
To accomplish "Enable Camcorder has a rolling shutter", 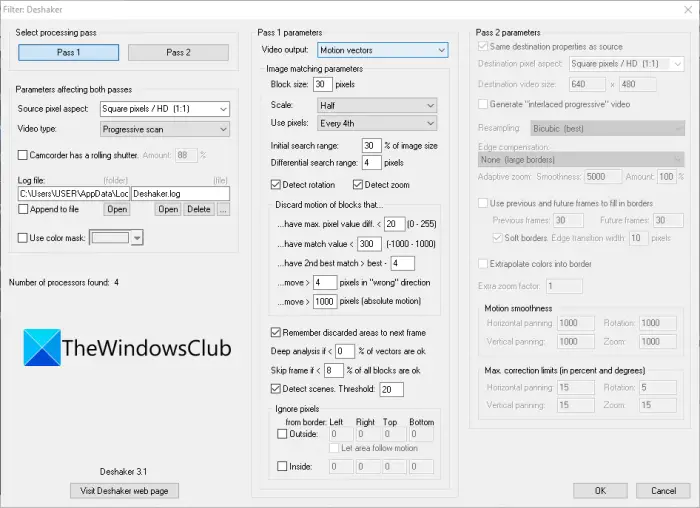I will [22, 155].
